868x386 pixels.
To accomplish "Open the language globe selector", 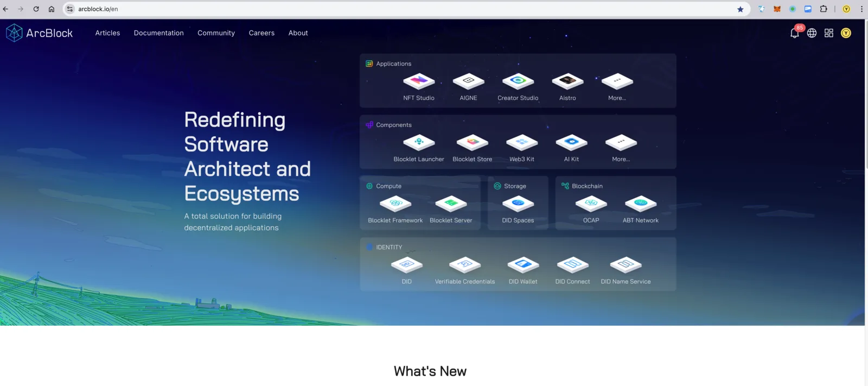I will [x=812, y=33].
